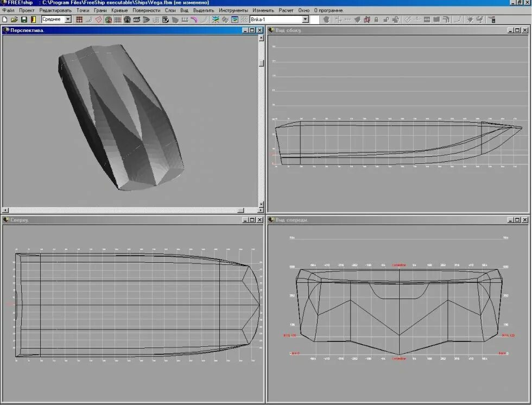Open the Точки menu
Screen dimensions: 532x405
[x=83, y=10]
